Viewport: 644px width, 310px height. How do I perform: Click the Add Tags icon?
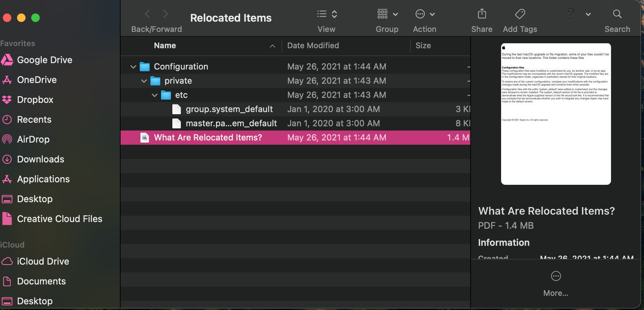520,14
